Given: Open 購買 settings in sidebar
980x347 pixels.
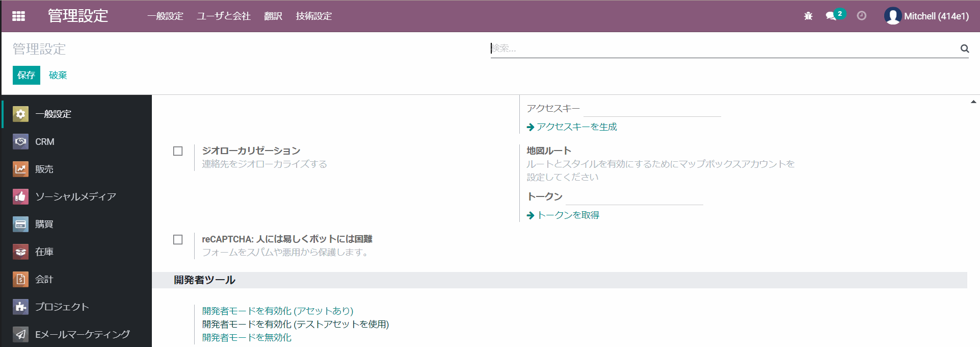Looking at the screenshot, I should 77,224.
